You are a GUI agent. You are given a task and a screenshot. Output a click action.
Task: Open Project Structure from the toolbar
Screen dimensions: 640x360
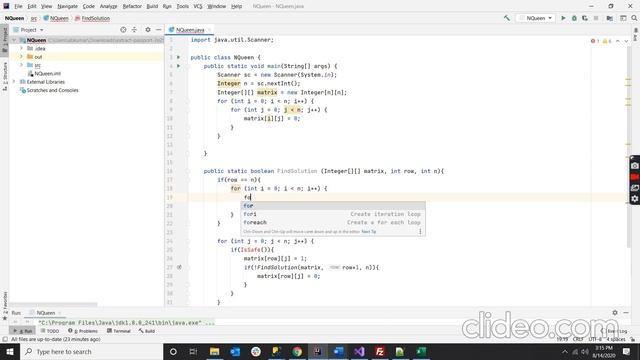coord(609,18)
